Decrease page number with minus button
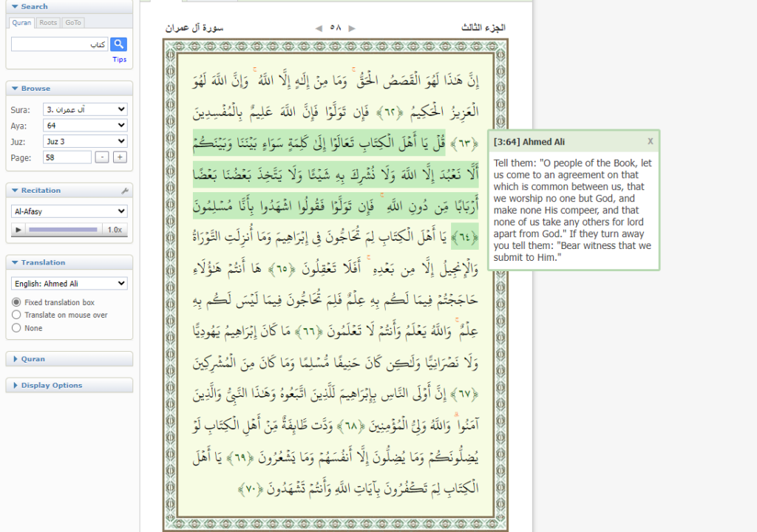The height and width of the screenshot is (532, 757). coord(102,157)
